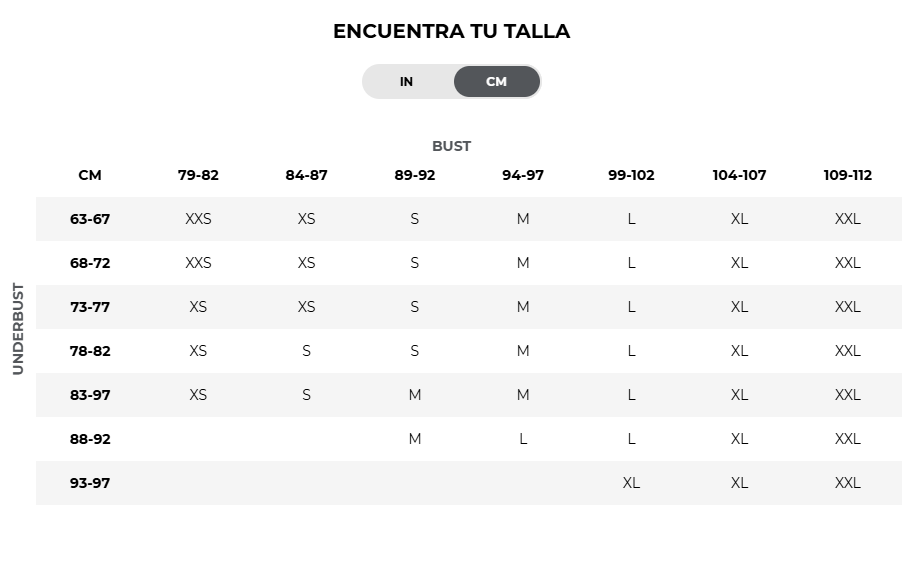Select the 84-87 bust column header
The width and height of the screenshot is (908, 577).
306,175
